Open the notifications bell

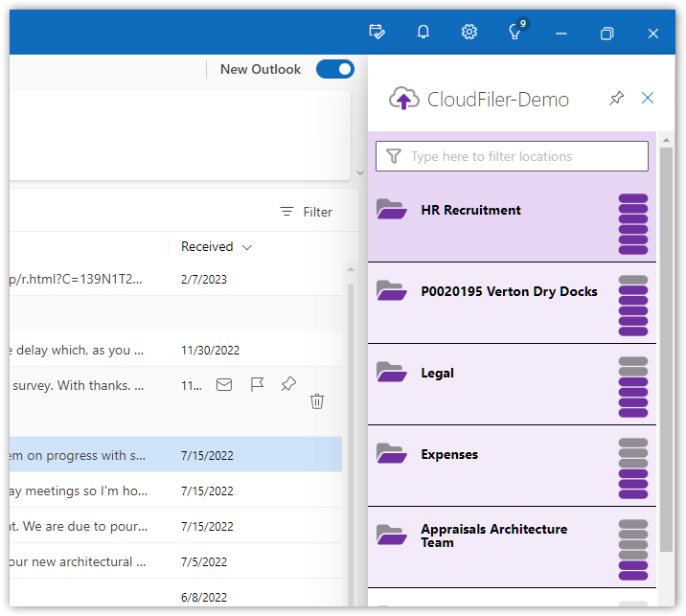click(x=423, y=33)
